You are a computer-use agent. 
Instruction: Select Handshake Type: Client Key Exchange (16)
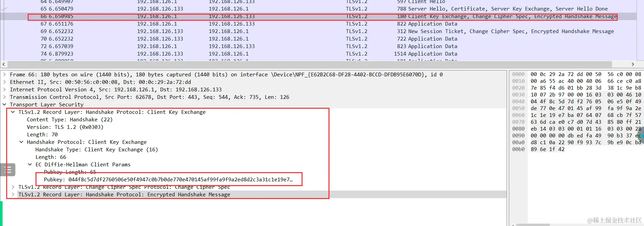pos(97,149)
